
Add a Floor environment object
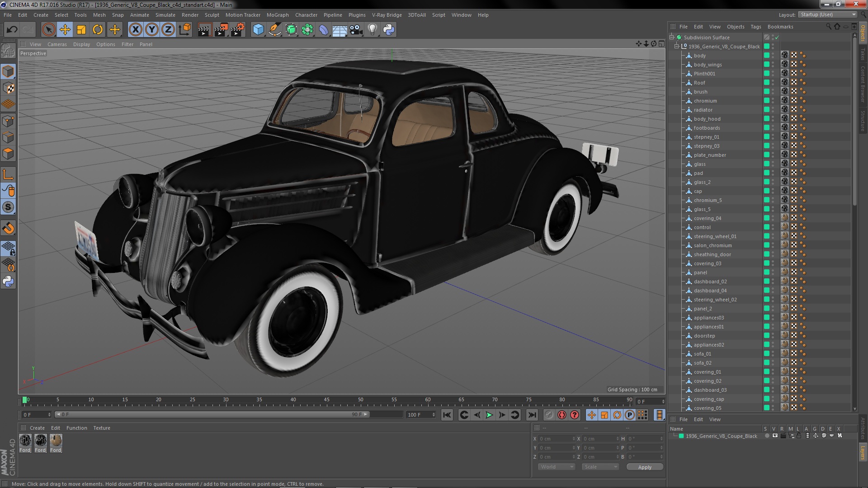(340, 30)
